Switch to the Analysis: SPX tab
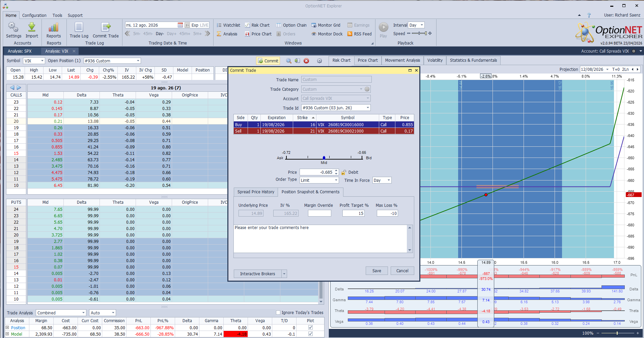The image size is (644, 338). (20, 51)
